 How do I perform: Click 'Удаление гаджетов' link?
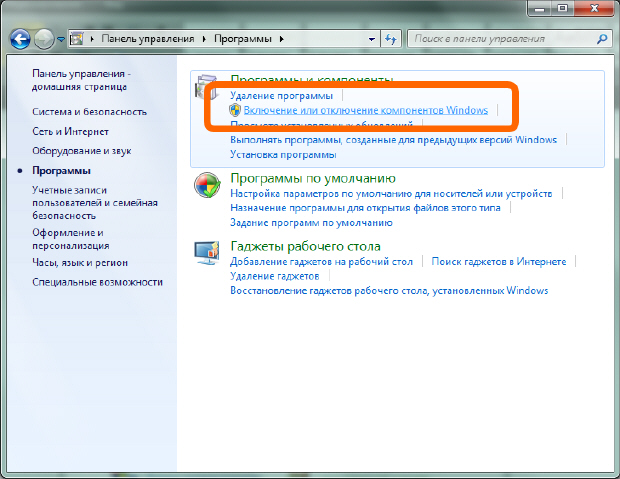274,276
